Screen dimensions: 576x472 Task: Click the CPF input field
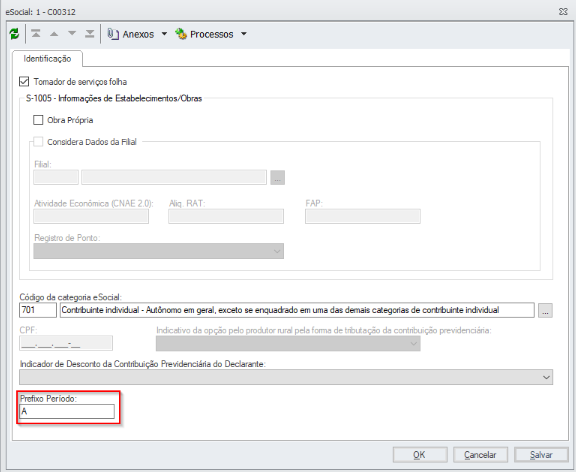(66, 344)
